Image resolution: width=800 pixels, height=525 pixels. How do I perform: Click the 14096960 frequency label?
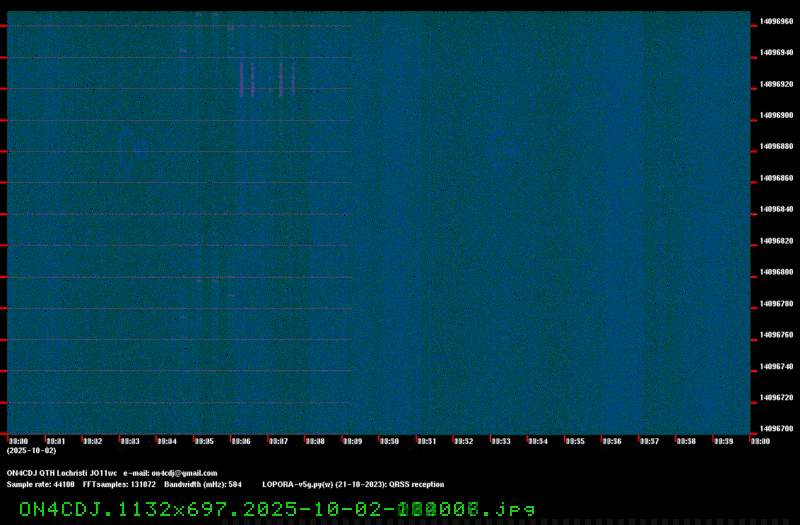(776, 20)
